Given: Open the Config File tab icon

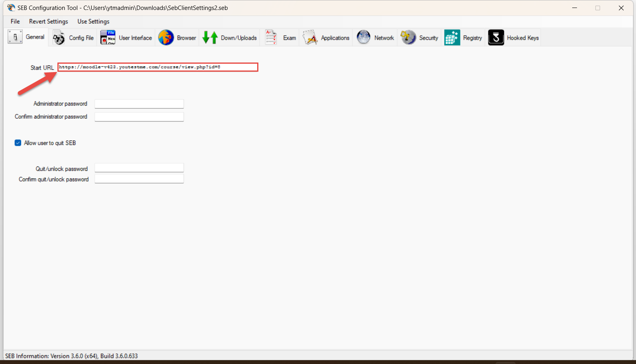Looking at the screenshot, I should tap(59, 38).
